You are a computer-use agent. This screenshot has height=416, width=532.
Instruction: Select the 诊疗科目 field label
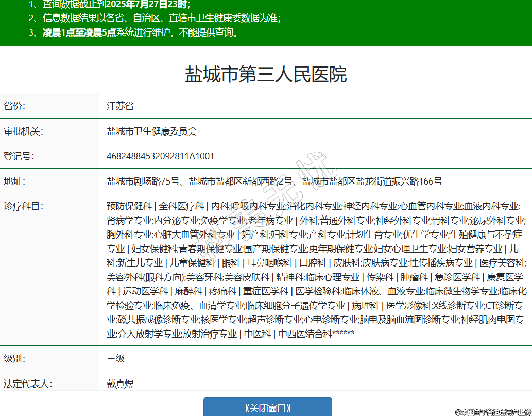(23, 206)
